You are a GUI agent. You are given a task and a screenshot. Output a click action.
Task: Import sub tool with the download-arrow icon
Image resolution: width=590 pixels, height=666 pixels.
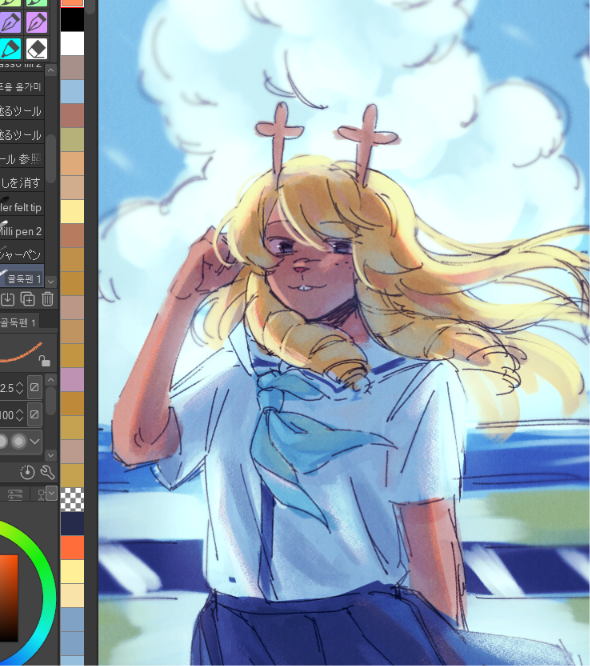coord(7,299)
